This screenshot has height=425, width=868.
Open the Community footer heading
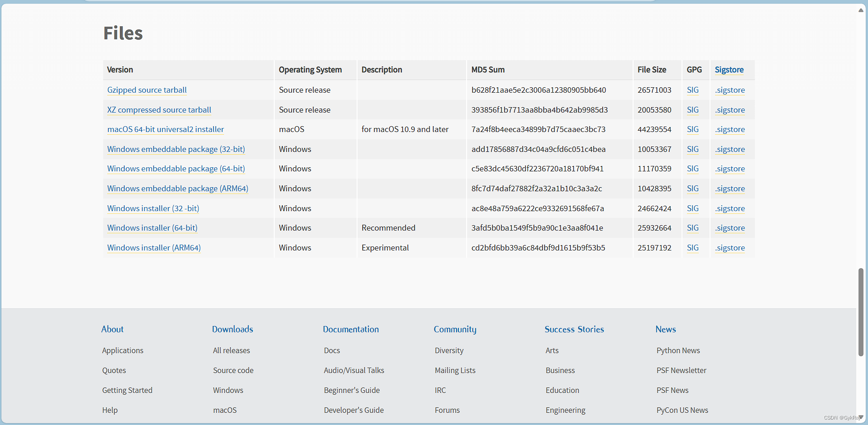click(x=455, y=329)
